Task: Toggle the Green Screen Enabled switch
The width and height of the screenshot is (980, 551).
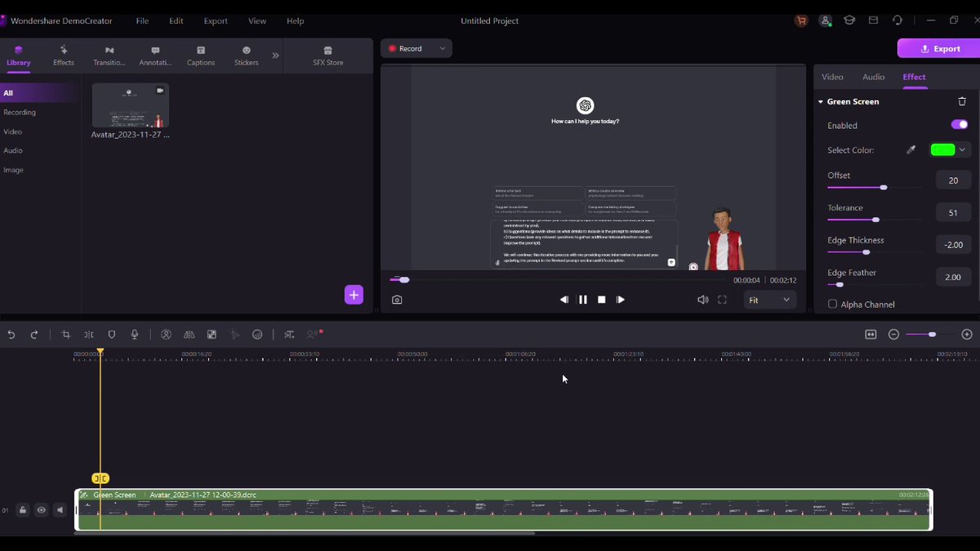Action: [x=959, y=125]
